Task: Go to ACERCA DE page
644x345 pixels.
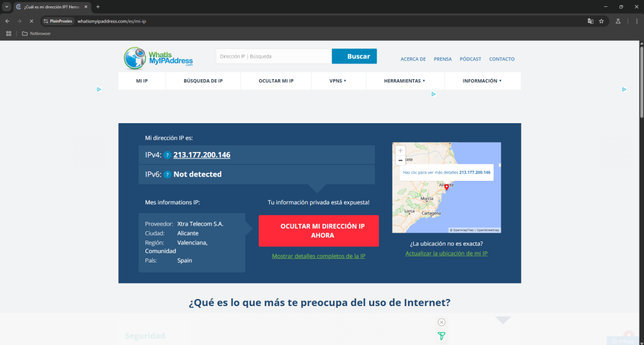Action: [413, 59]
